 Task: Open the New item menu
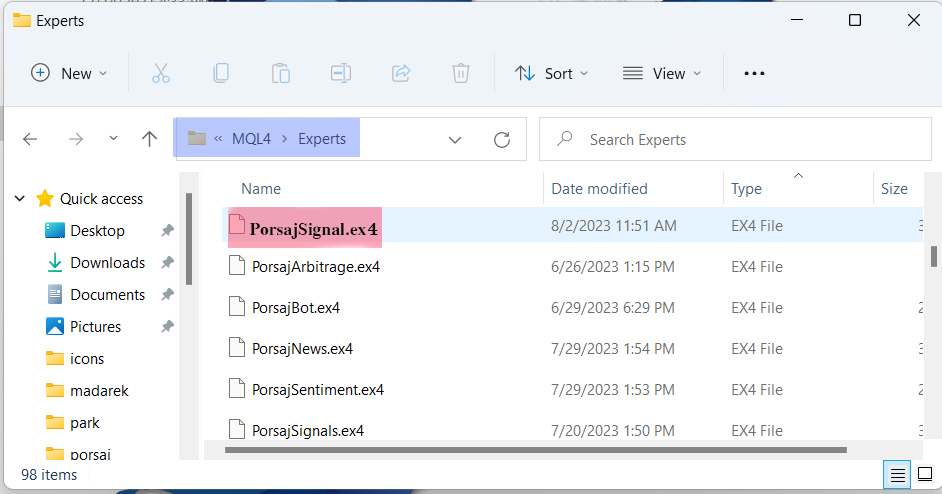coord(69,73)
